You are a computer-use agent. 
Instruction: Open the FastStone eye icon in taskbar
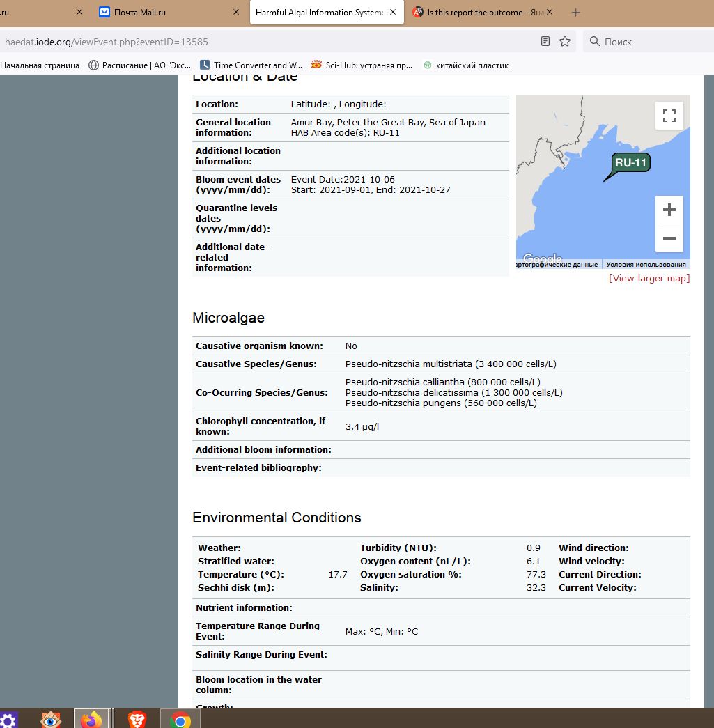pos(50,719)
